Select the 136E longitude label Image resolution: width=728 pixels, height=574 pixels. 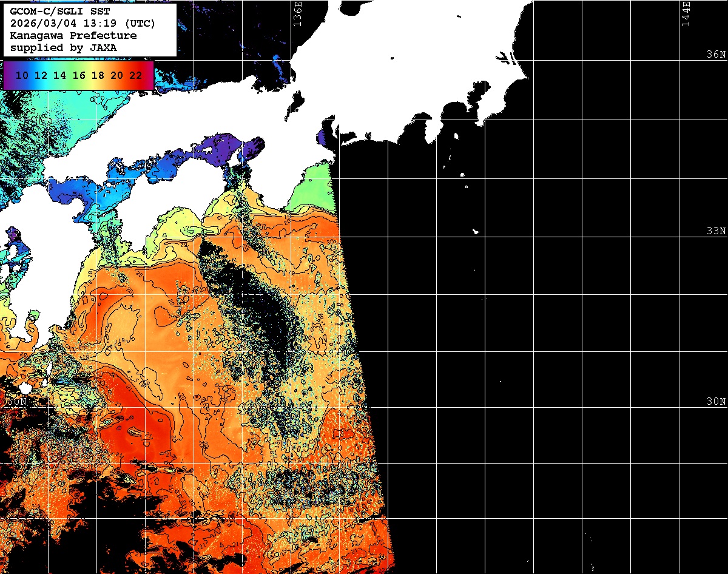(x=297, y=13)
